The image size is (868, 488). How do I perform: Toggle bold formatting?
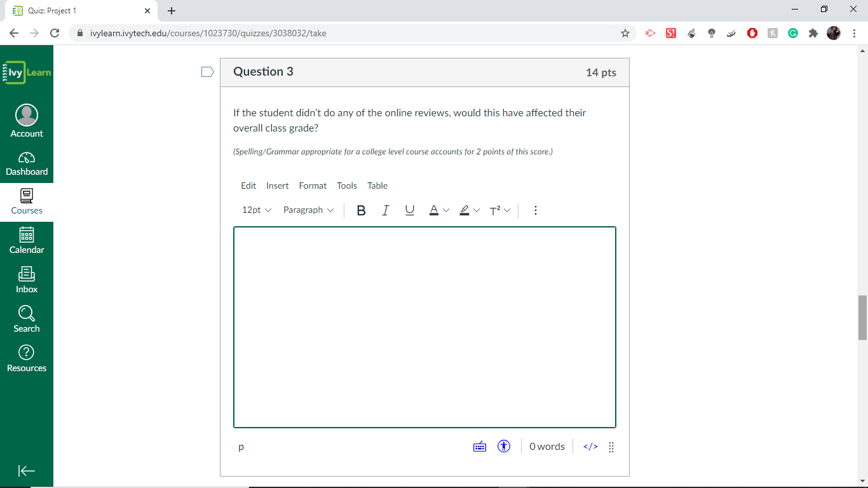click(361, 210)
